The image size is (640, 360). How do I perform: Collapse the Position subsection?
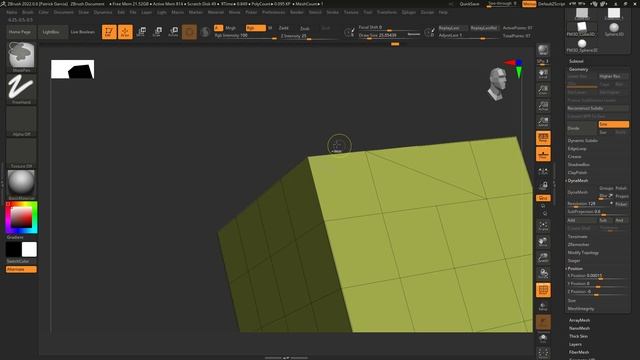point(575,269)
